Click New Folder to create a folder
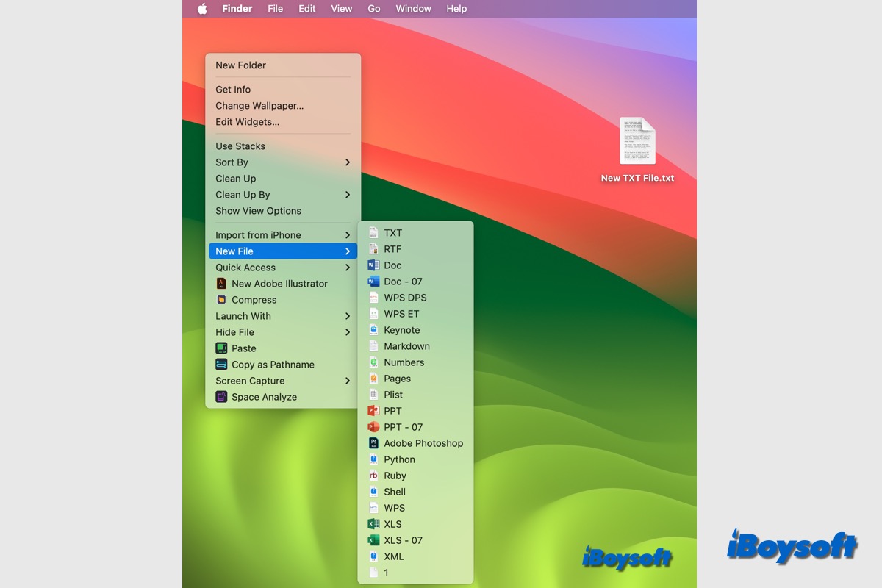This screenshot has width=882, height=588. [240, 65]
